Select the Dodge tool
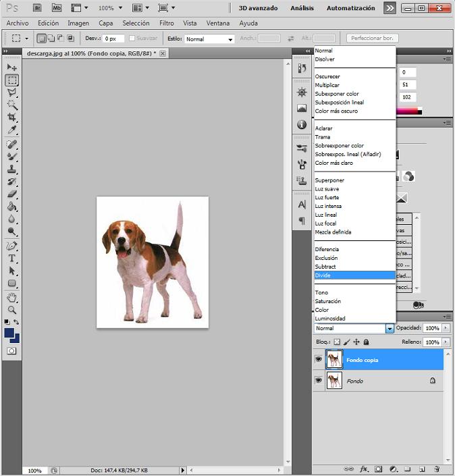Screen dimensions: 455x476 click(12, 232)
